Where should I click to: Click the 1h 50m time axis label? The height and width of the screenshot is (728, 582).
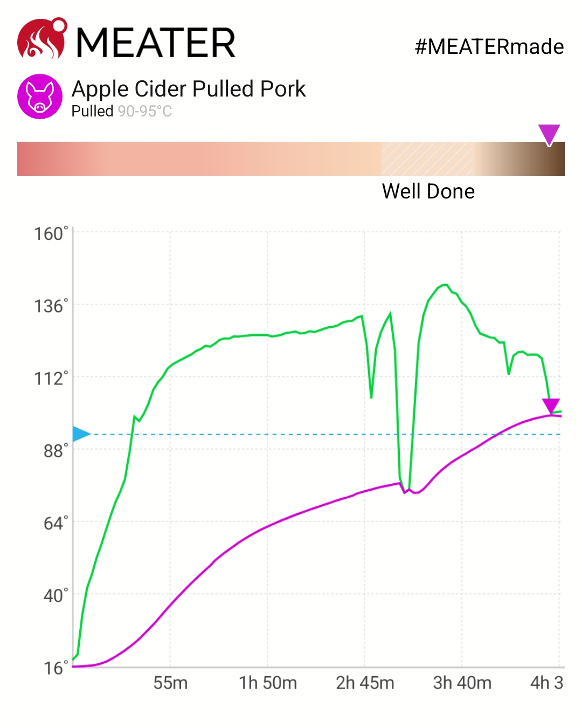[x=268, y=683]
